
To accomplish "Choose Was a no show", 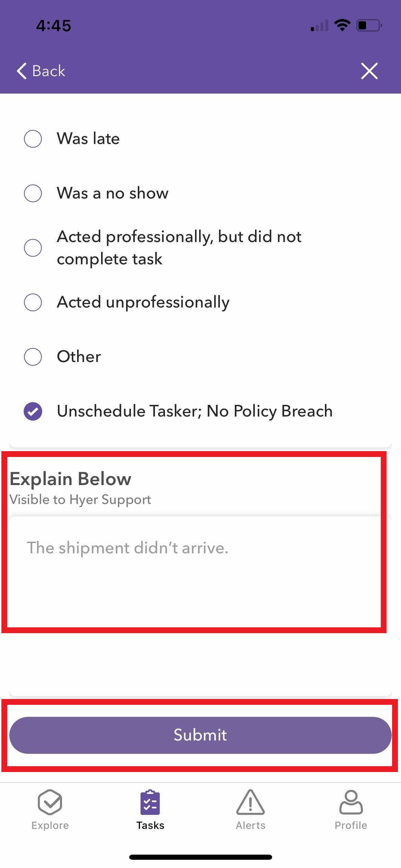I will pyautogui.click(x=33, y=193).
